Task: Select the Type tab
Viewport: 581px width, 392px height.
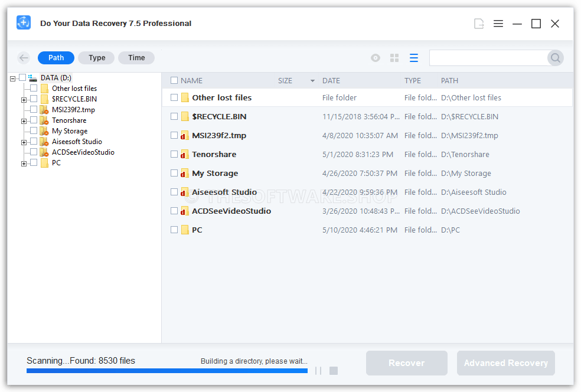Action: [97, 58]
